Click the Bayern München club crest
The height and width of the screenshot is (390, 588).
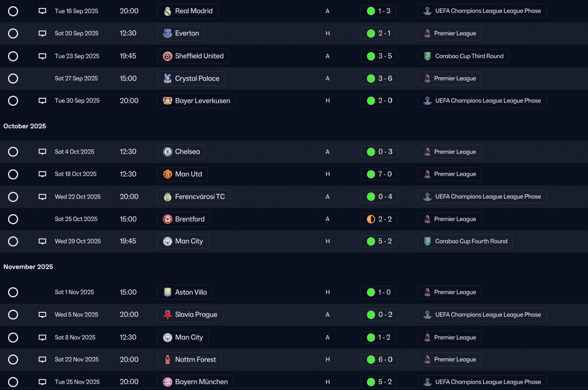pos(168,382)
